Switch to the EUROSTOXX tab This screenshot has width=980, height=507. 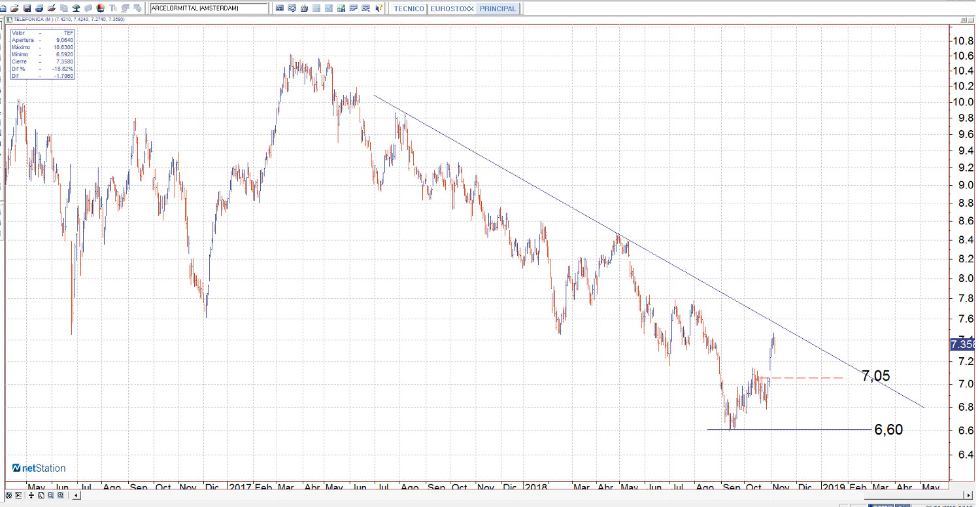(452, 9)
